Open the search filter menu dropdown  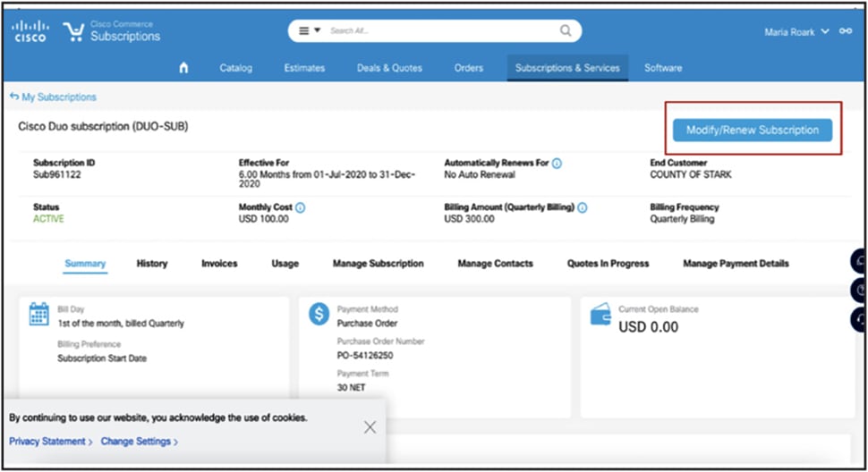(x=310, y=30)
